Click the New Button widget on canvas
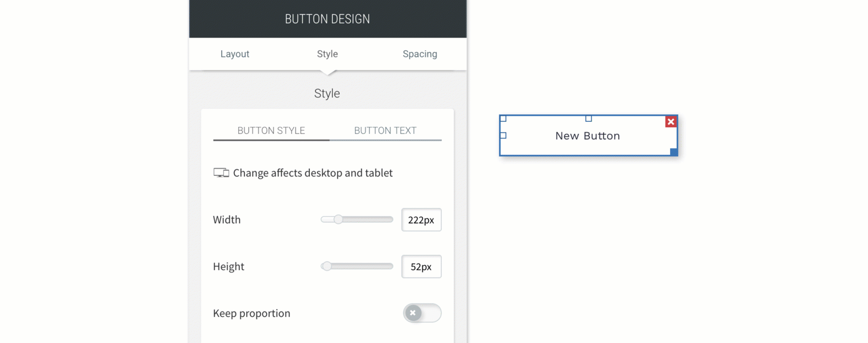Image resolution: width=868 pixels, height=343 pixels. [588, 136]
